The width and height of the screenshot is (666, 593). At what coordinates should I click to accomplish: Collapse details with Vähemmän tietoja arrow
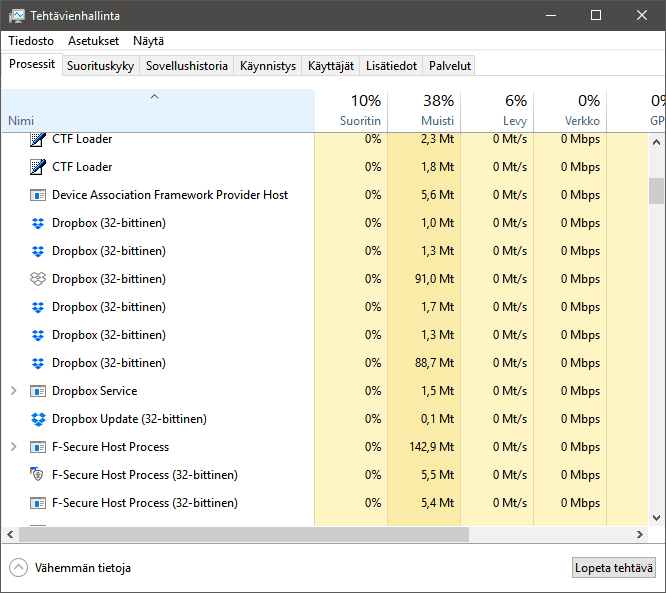click(x=18, y=568)
